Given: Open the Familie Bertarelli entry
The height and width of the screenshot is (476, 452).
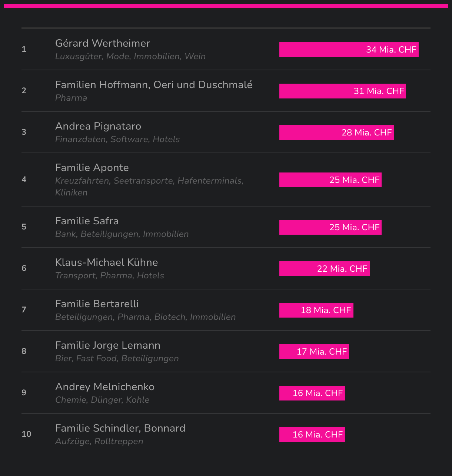Looking at the screenshot, I should point(97,304).
